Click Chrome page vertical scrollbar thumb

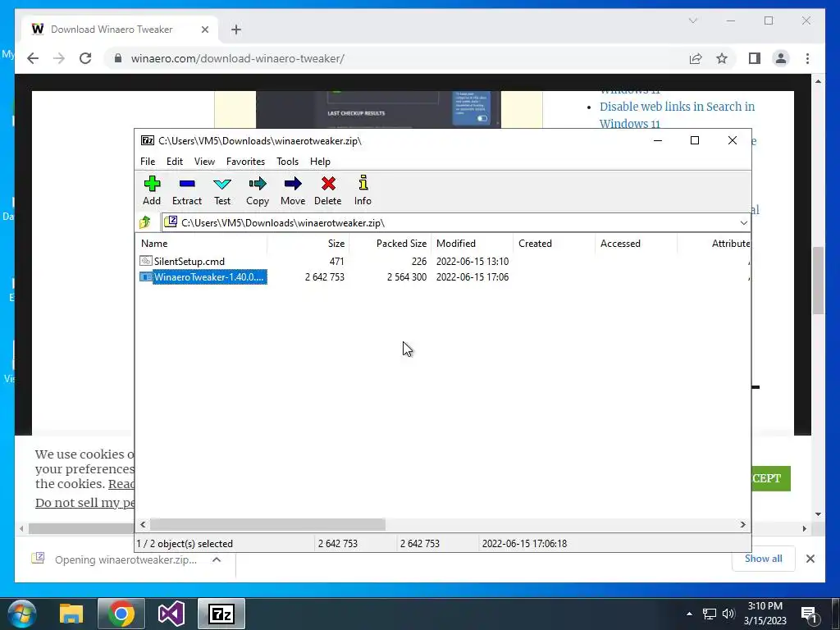(x=818, y=281)
